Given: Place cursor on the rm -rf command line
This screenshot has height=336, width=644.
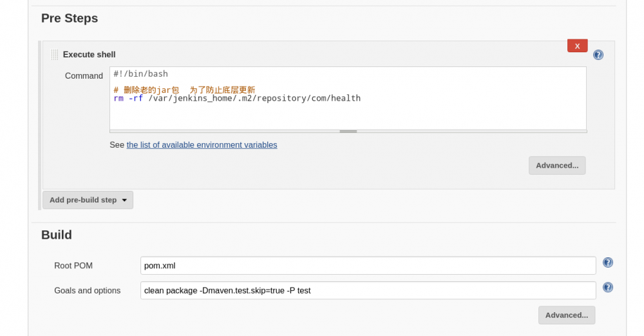Looking at the screenshot, I should tap(237, 99).
